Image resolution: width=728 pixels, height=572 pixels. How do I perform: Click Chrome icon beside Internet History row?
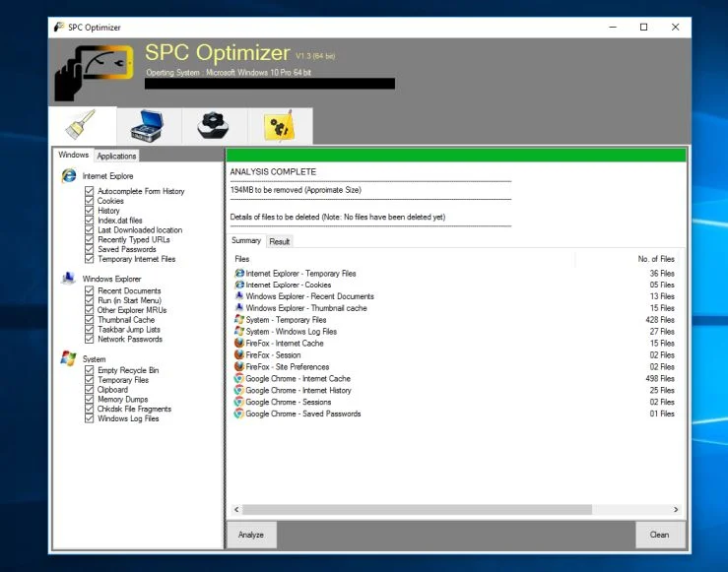[239, 390]
